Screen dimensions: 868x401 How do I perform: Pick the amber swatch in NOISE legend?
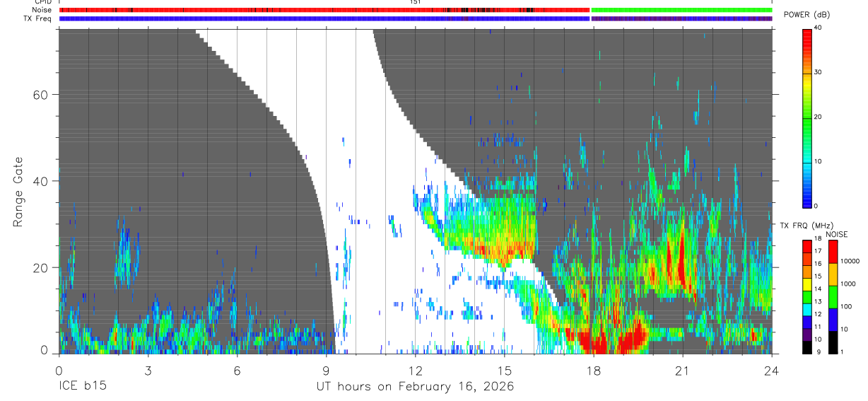point(832,274)
